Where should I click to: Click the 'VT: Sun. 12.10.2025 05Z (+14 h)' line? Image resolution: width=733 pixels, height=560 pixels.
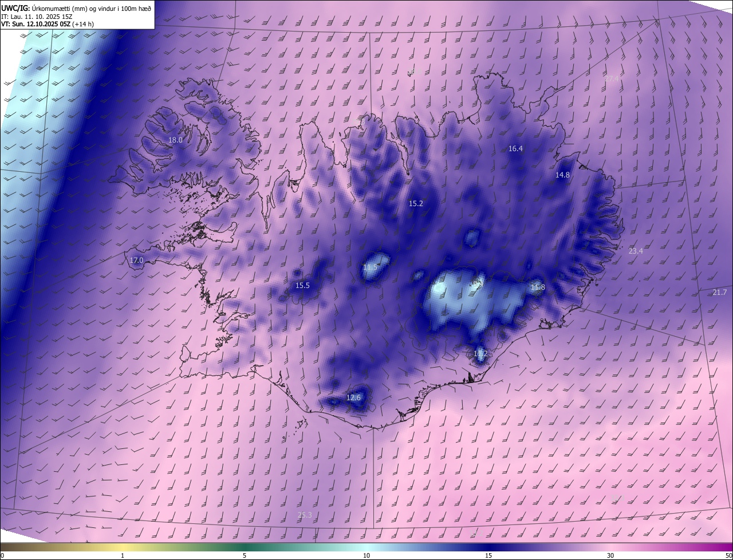pyautogui.click(x=48, y=25)
